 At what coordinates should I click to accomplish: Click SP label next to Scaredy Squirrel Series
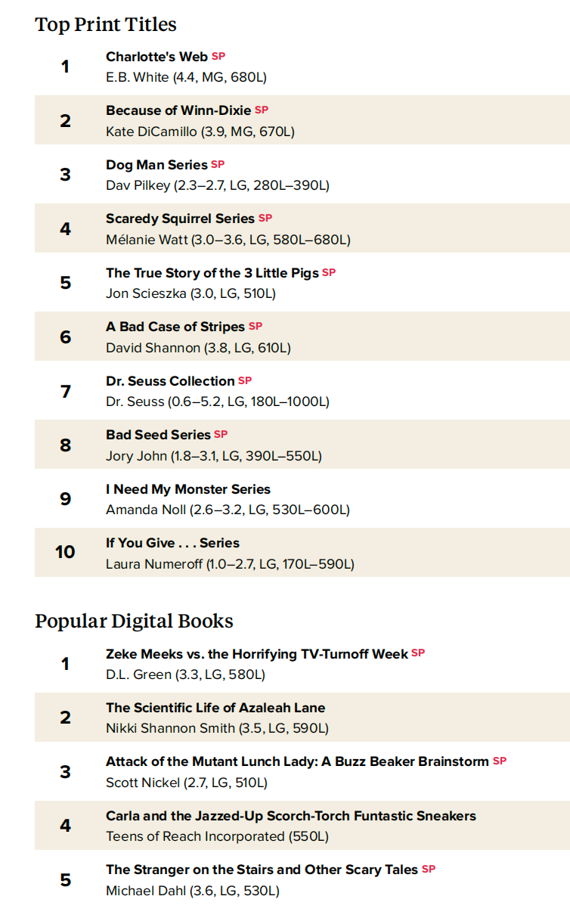point(265,218)
